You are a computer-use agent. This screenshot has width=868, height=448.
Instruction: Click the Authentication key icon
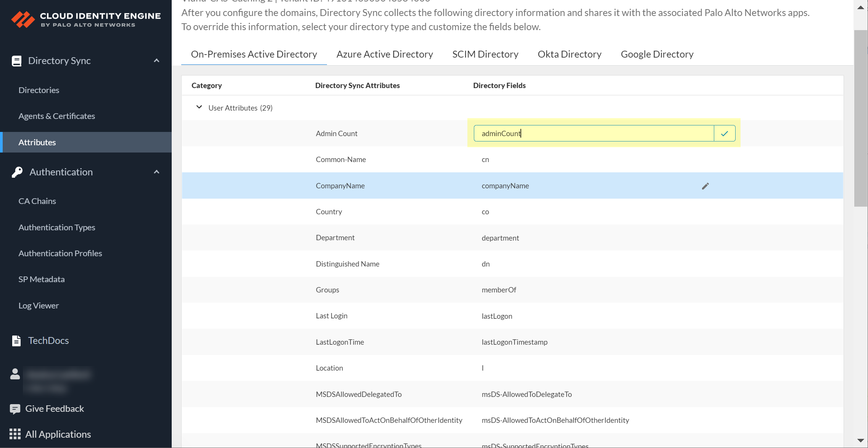(x=17, y=172)
